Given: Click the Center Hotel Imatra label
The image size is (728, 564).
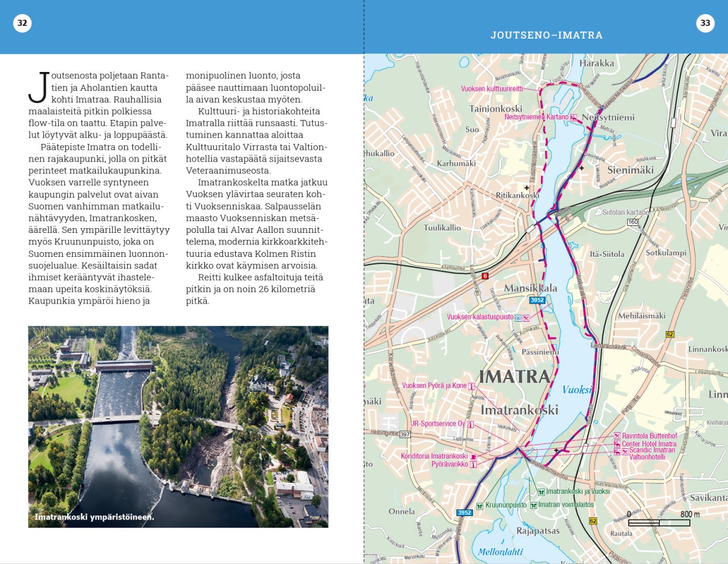Looking at the screenshot, I should pyautogui.click(x=649, y=444).
